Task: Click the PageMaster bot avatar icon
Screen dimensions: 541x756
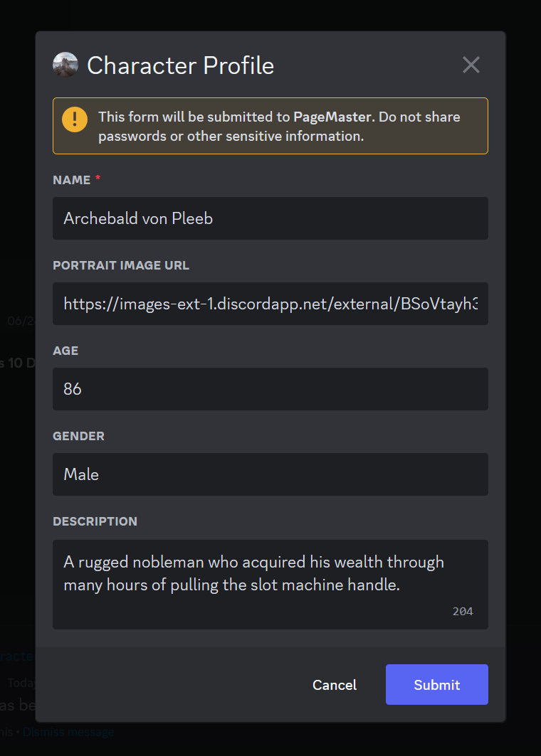Action: coord(65,65)
